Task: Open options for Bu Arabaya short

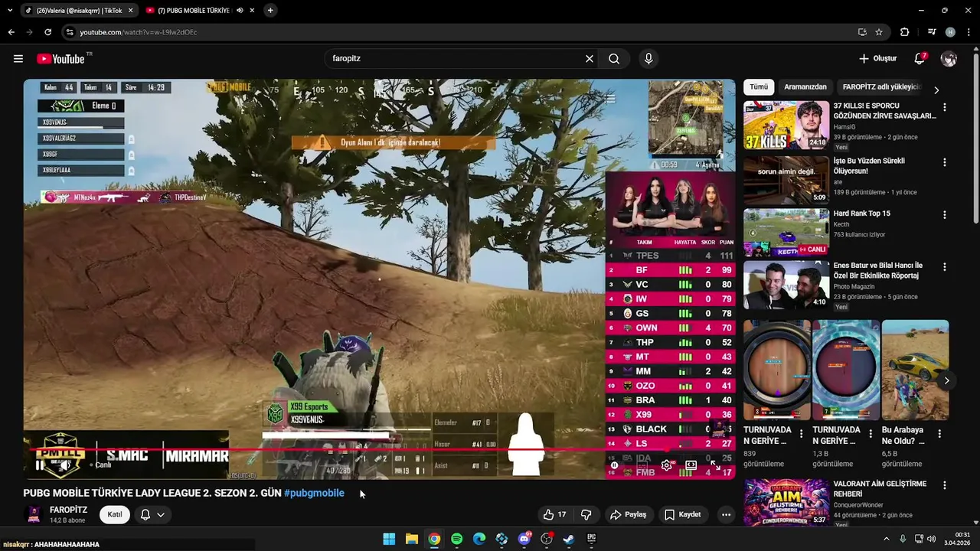Action: [x=939, y=434]
